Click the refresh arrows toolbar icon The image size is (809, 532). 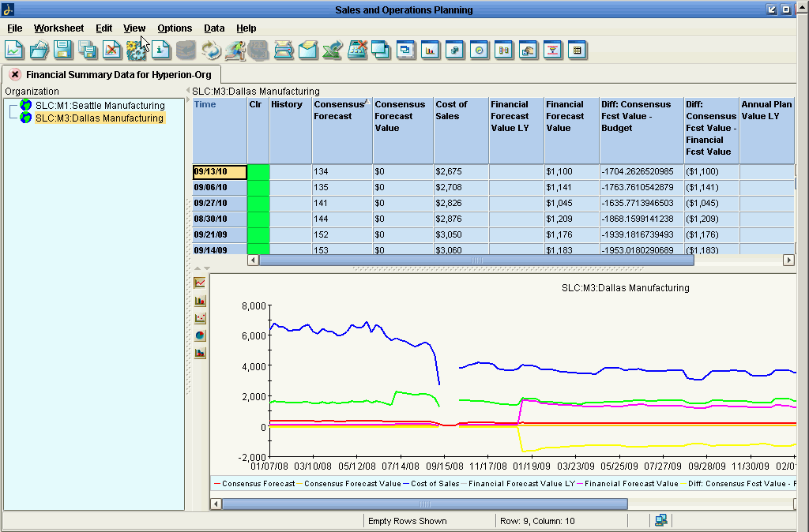click(210, 50)
